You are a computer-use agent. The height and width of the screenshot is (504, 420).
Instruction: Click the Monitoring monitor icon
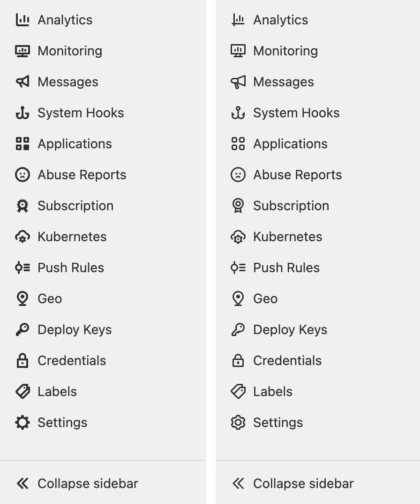point(22,51)
